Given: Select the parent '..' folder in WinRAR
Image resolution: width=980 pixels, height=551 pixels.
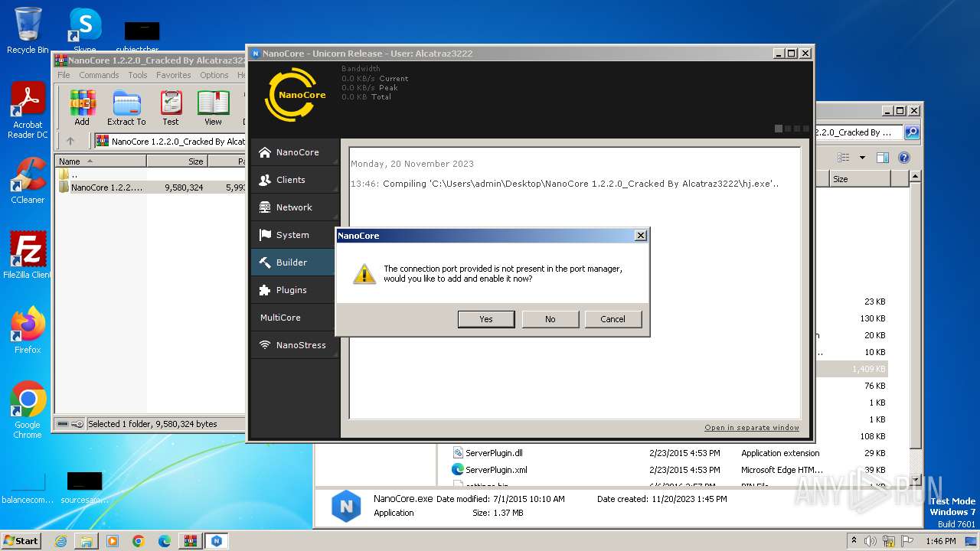Looking at the screenshot, I should coord(74,174).
